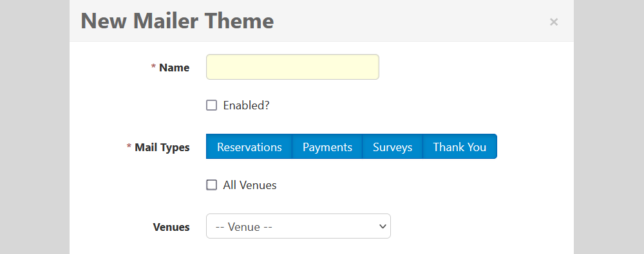644x254 pixels.
Task: Click the Mail Types label
Action: pos(162,147)
